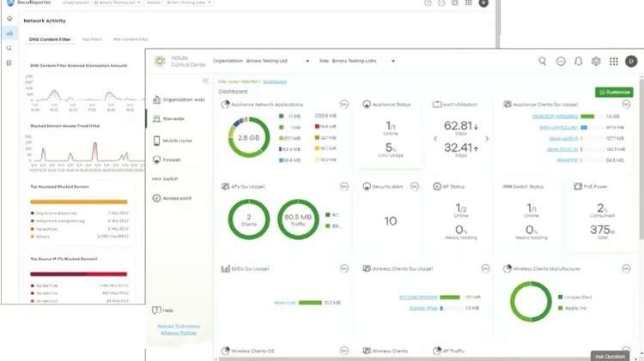Click the Nebula dashboard vertical scrollbar
This screenshot has height=361, width=644.
641,160
